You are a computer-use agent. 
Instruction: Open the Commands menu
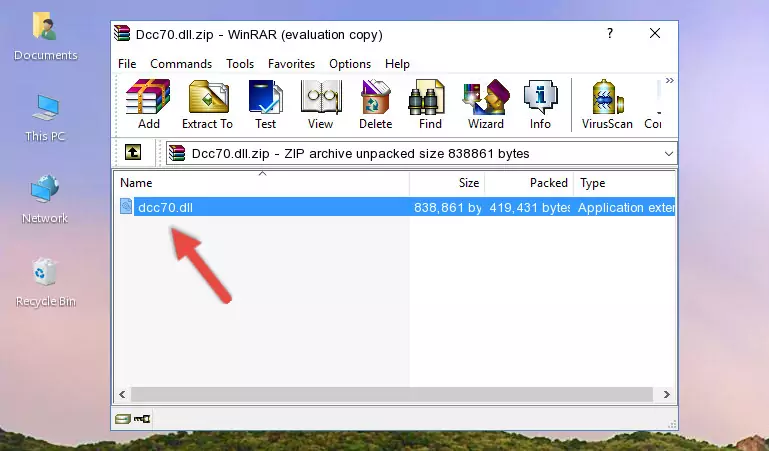[181, 64]
